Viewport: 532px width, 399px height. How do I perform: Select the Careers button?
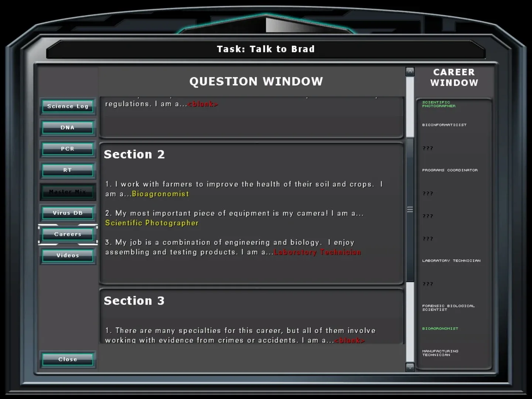coord(68,234)
